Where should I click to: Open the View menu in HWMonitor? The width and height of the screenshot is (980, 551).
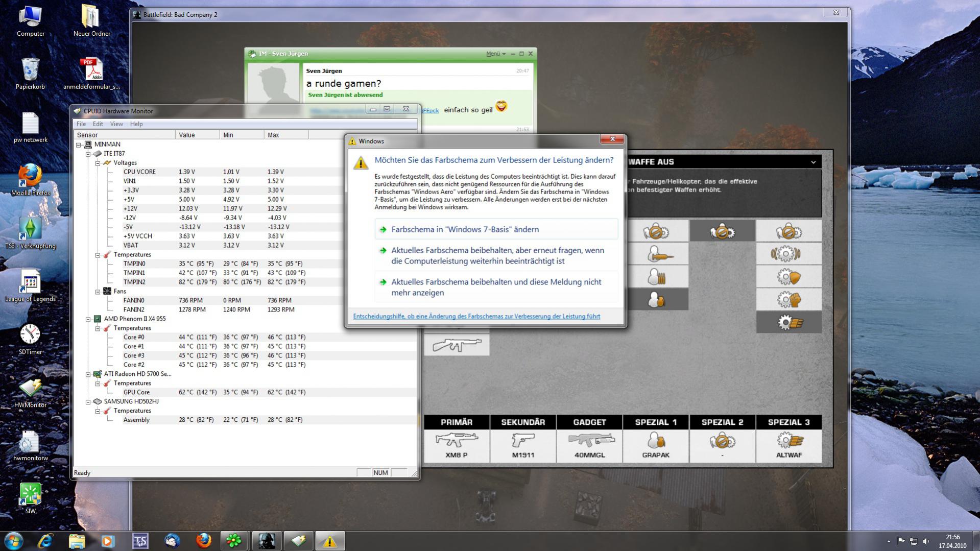(116, 124)
